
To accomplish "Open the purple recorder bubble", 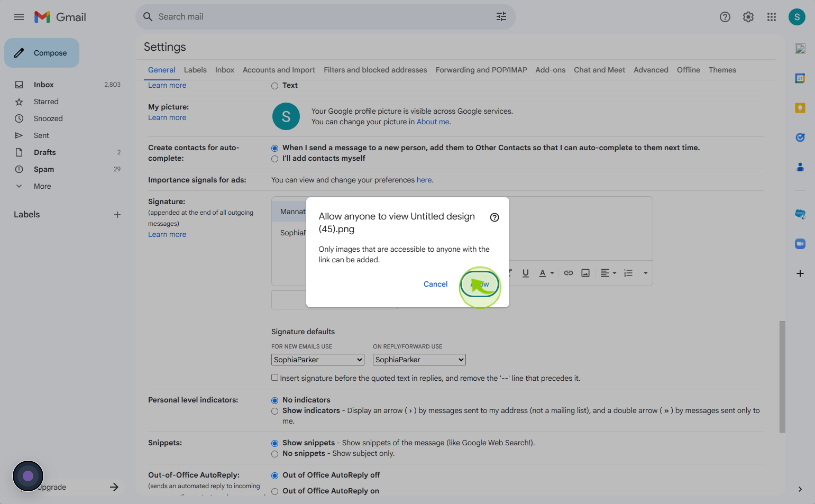I will [28, 476].
